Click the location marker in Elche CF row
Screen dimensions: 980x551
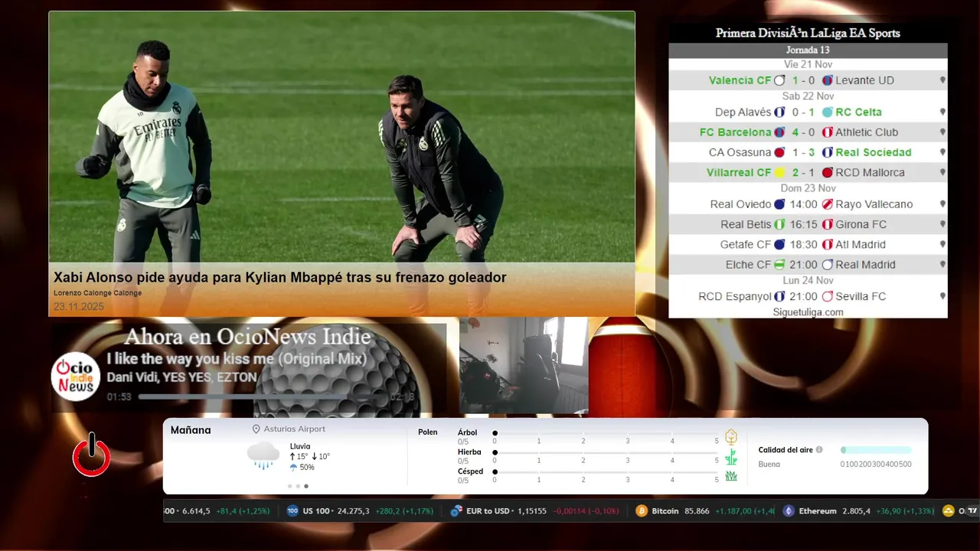coord(942,265)
